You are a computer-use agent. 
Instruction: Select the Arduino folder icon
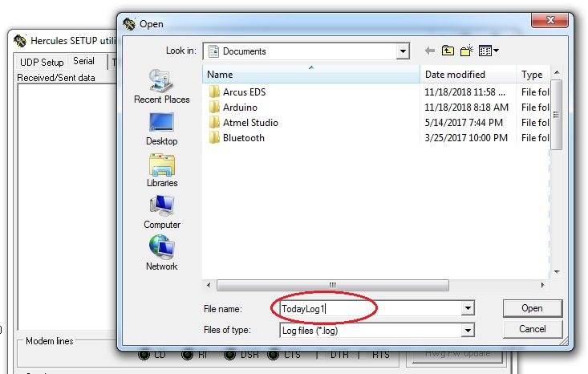[x=214, y=108]
